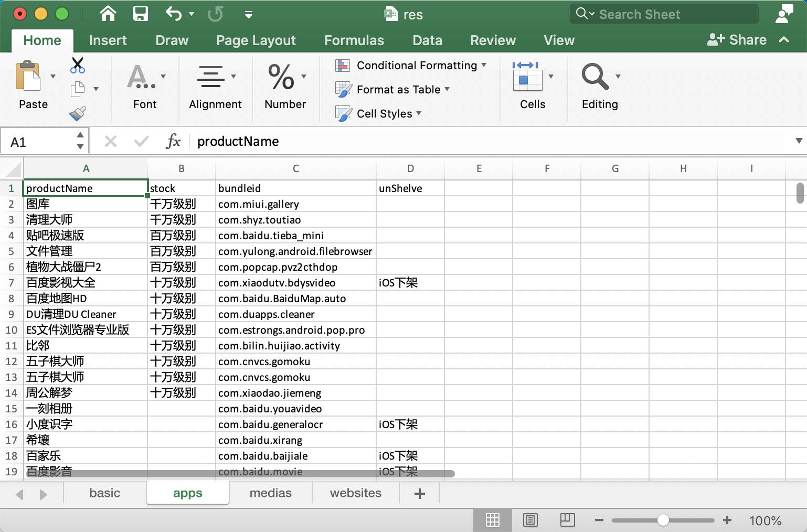Undo the last action
Viewport: 807px width, 532px height.
(174, 14)
